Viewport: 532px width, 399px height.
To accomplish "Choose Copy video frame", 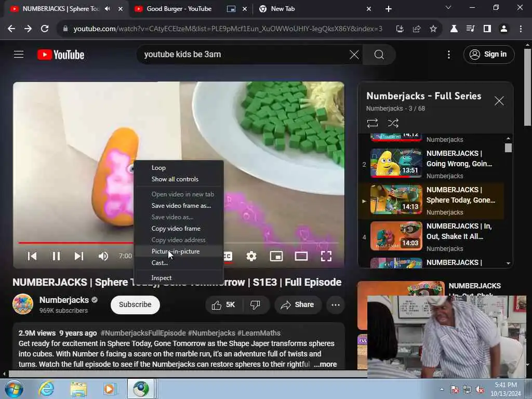I will coord(179,229).
